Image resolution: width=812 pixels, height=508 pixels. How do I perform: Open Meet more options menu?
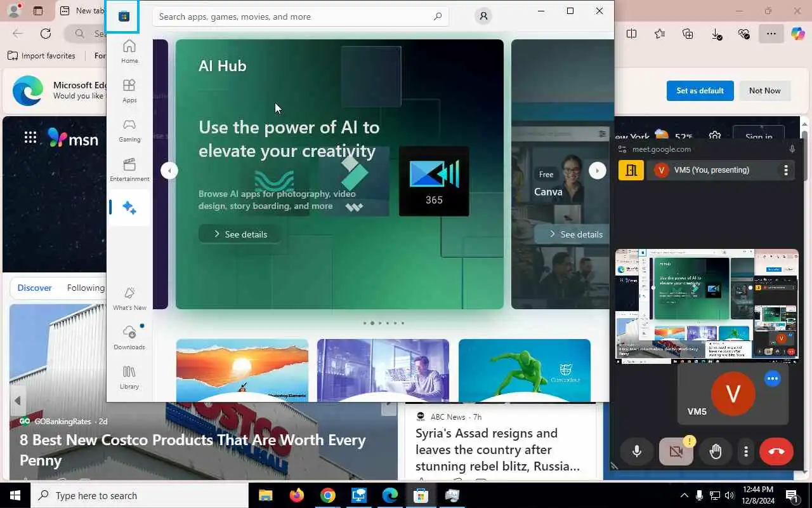746,451
